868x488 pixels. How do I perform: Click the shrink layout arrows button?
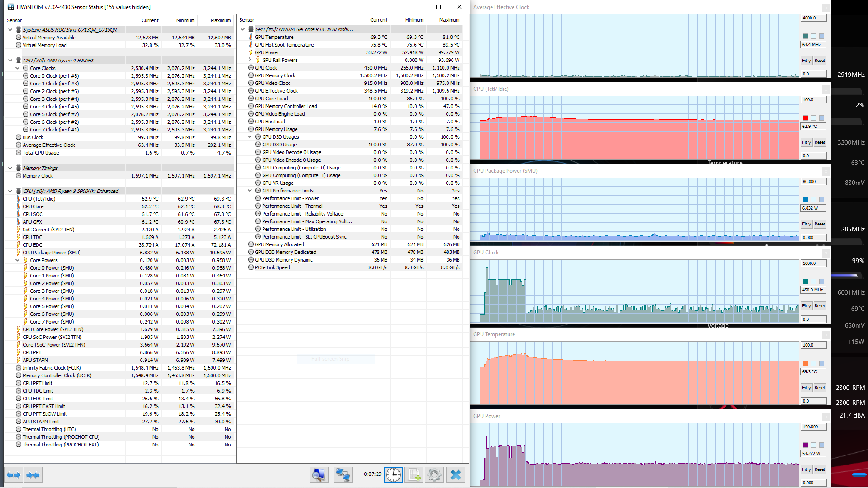pos(33,475)
